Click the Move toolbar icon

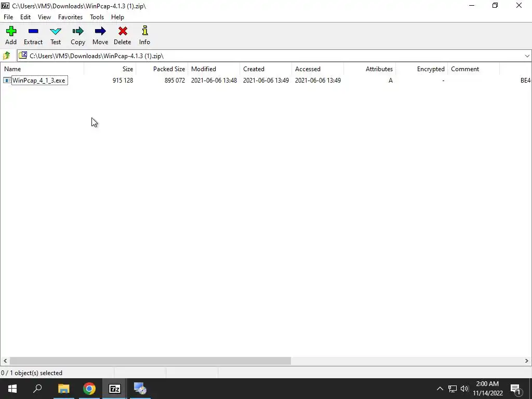click(100, 32)
